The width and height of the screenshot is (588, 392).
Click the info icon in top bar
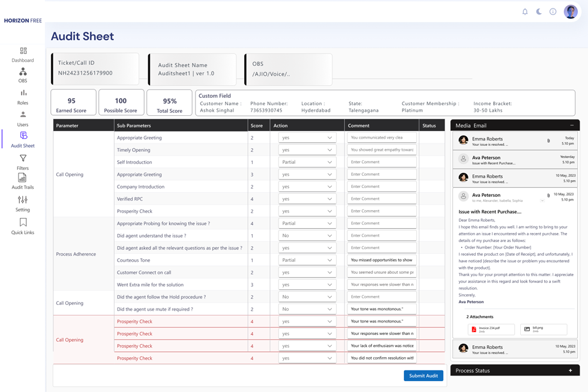tap(553, 11)
